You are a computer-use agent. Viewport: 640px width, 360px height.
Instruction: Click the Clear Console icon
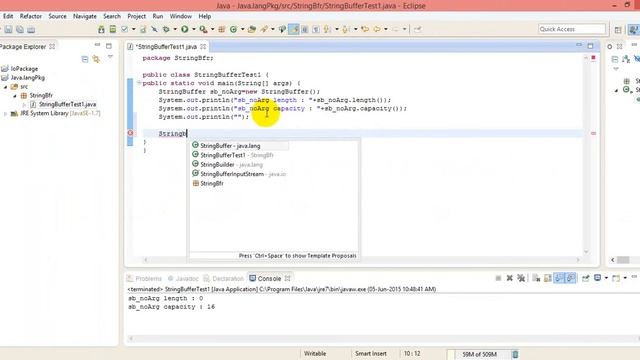point(536,278)
